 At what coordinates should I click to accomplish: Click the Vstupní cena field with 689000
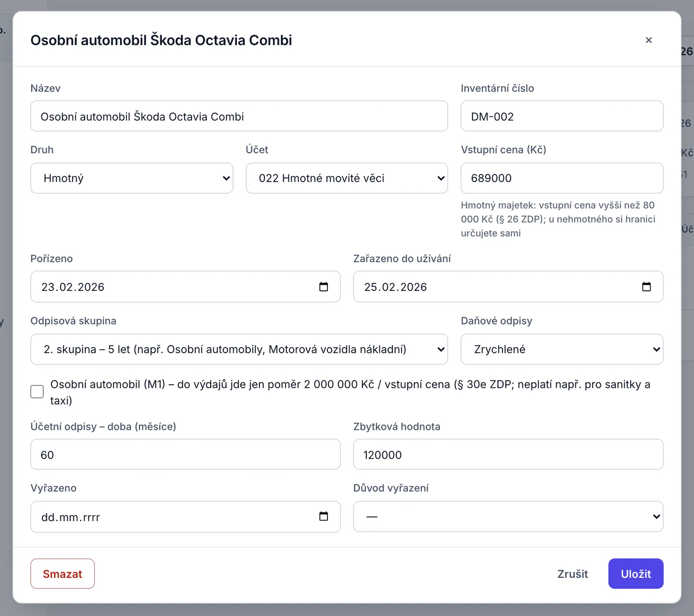coord(562,178)
